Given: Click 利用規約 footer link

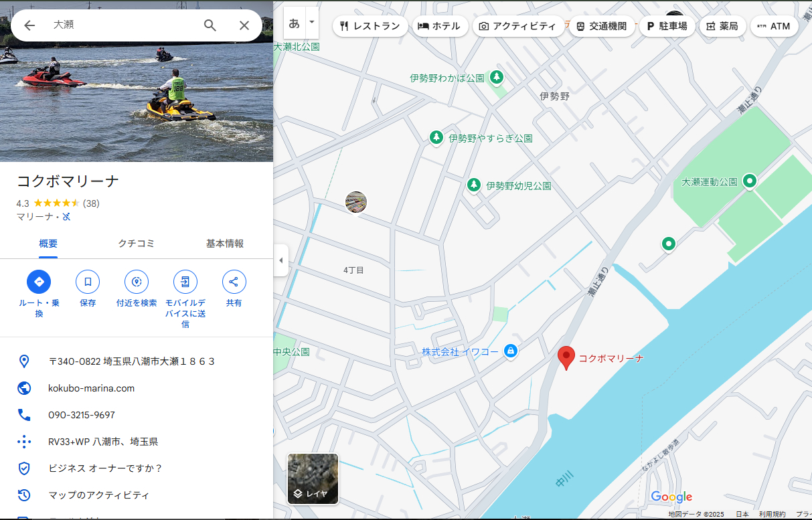Looking at the screenshot, I should coord(772,514).
